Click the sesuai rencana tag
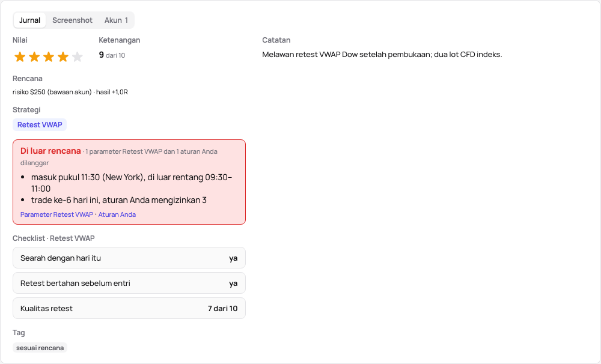The height and width of the screenshot is (364, 601). pos(40,348)
